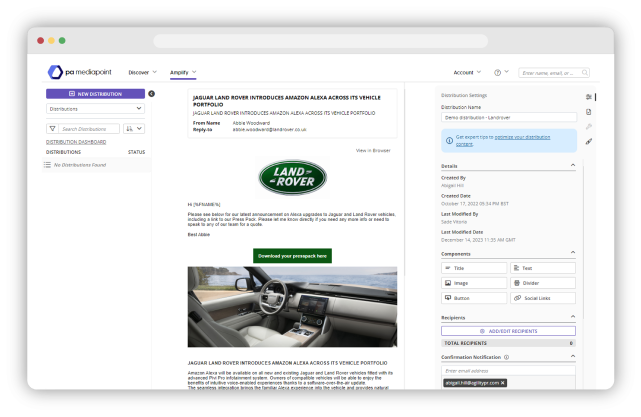641x417 pixels.
Task: Open the document panel icon in right rail
Action: [x=588, y=111]
